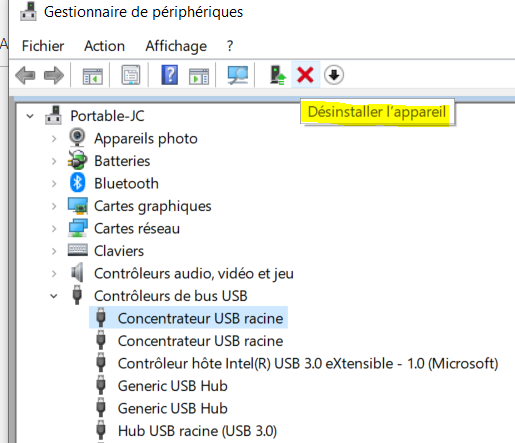
Task: Expand the Appareils photo category
Action: (x=54, y=139)
